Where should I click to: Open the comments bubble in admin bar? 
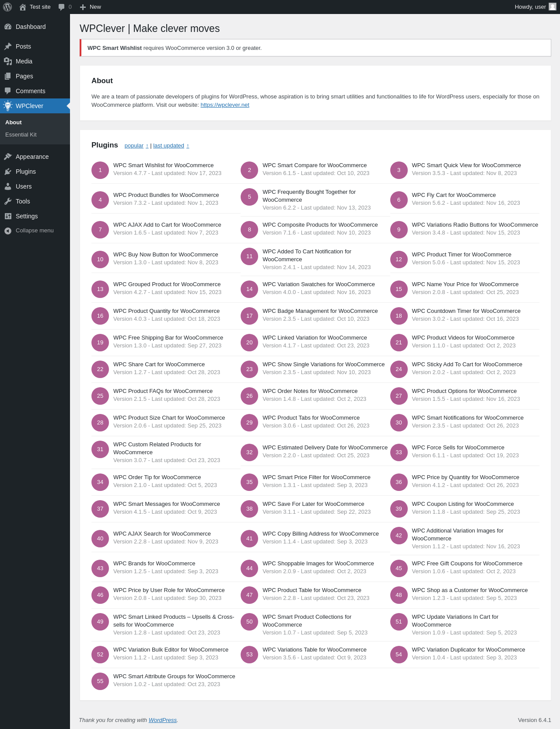tap(61, 7)
